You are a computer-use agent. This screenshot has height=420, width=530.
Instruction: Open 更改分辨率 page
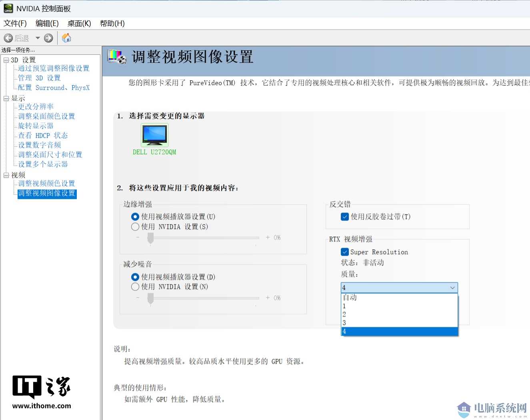tap(36, 107)
